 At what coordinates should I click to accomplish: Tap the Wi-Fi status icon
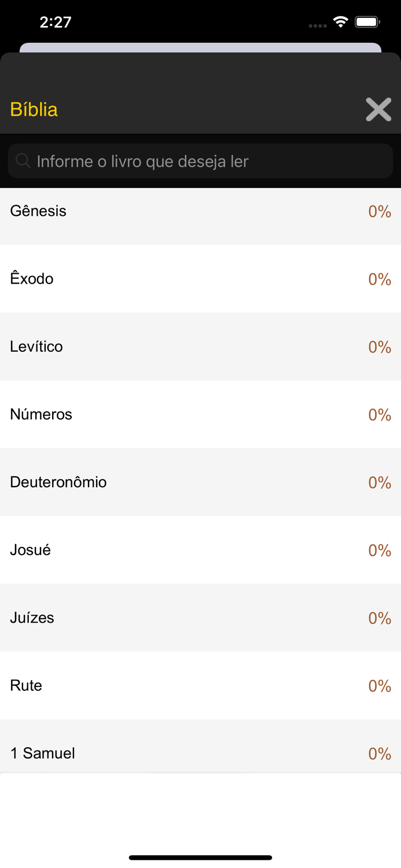(341, 22)
